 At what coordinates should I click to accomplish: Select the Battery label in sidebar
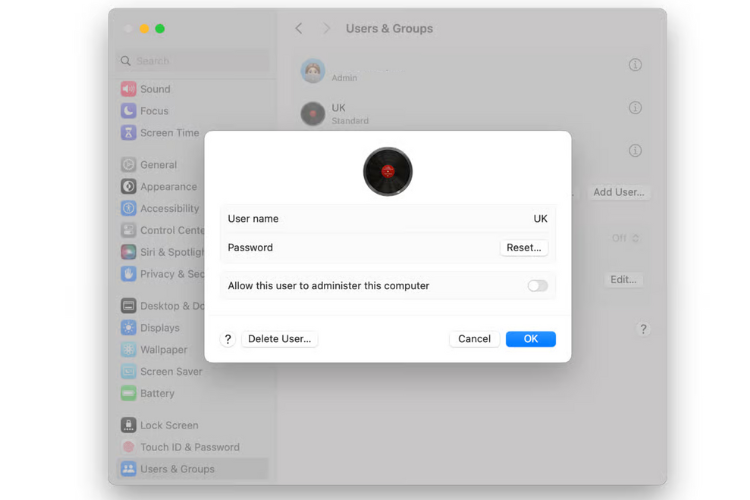(157, 393)
